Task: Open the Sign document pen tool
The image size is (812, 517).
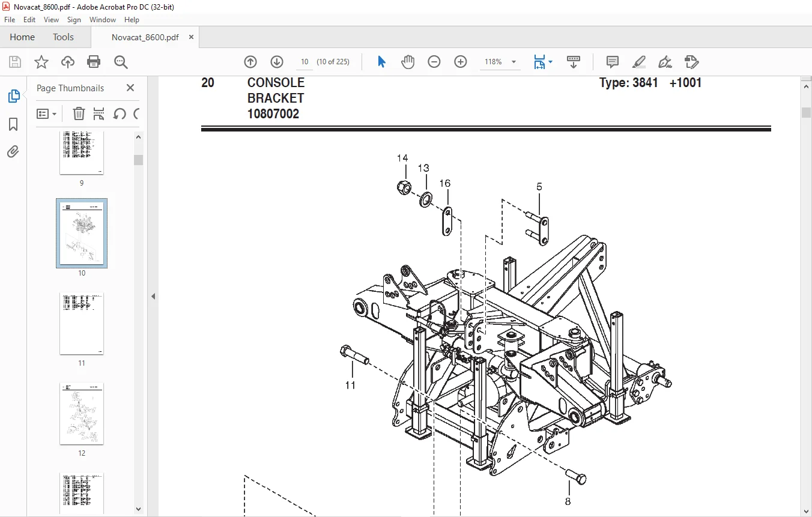Action: 665,62
